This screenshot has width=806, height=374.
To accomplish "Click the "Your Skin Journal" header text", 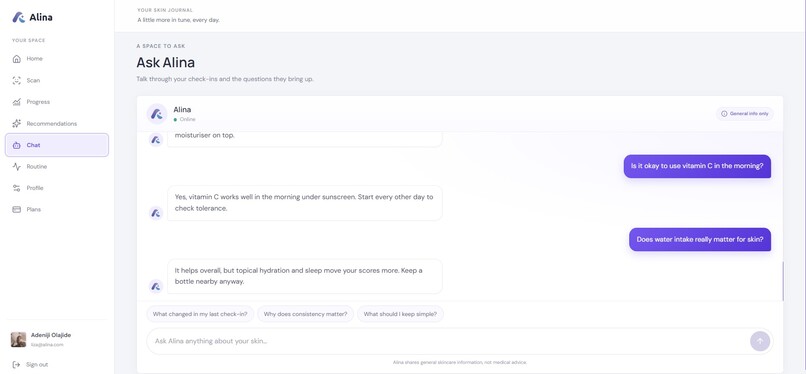I will coord(165,10).
